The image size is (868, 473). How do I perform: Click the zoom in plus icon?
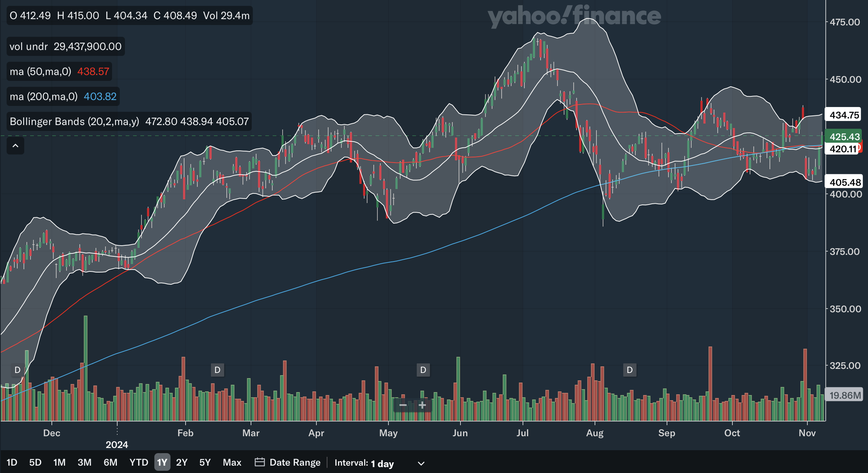[x=422, y=405]
